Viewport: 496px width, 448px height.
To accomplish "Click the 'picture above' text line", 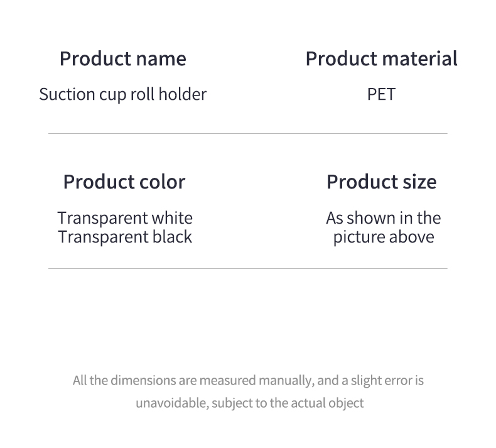I will click(x=383, y=237).
